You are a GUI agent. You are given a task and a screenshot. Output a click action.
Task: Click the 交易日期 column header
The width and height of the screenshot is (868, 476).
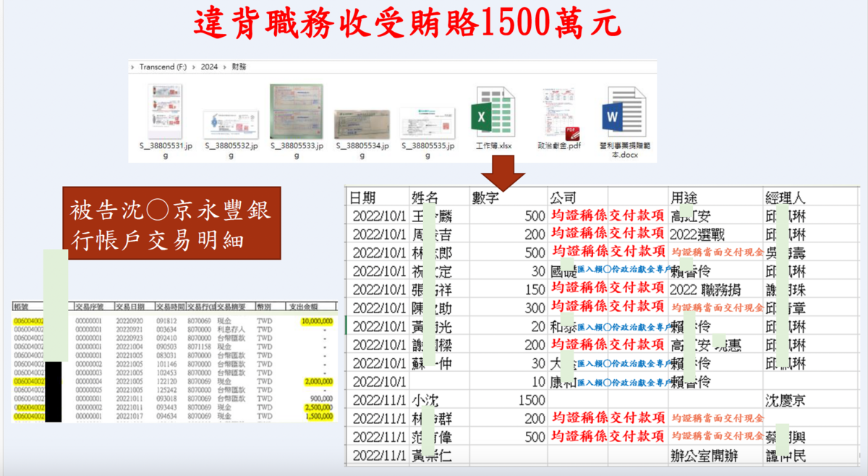tap(130, 306)
